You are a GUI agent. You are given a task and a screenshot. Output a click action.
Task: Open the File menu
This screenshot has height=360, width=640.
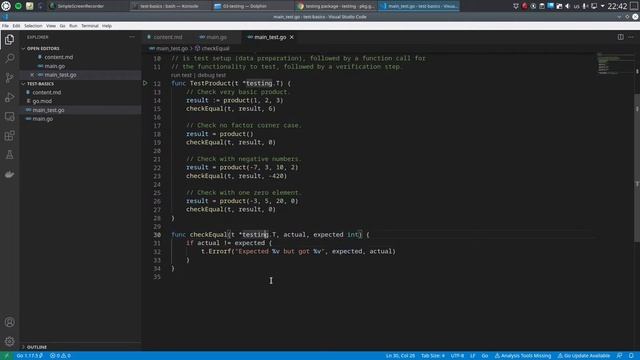[5, 26]
